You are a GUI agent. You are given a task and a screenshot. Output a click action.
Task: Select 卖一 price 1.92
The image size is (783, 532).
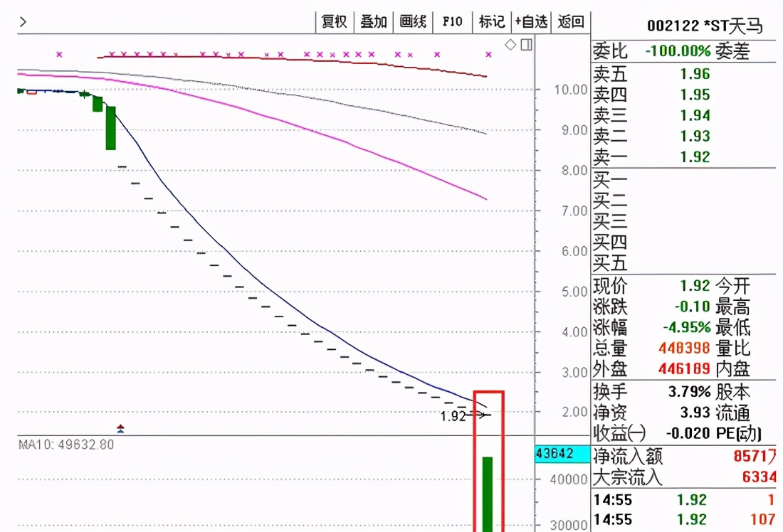click(695, 156)
